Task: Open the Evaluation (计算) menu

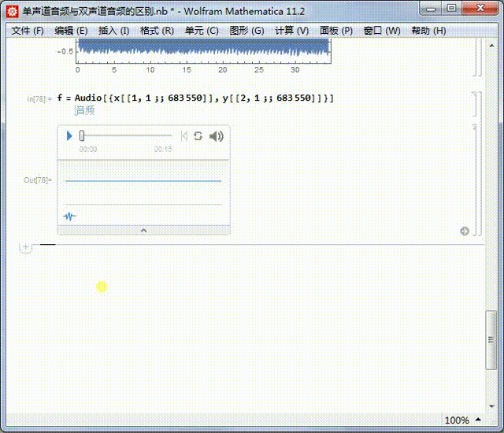Action: [x=291, y=31]
